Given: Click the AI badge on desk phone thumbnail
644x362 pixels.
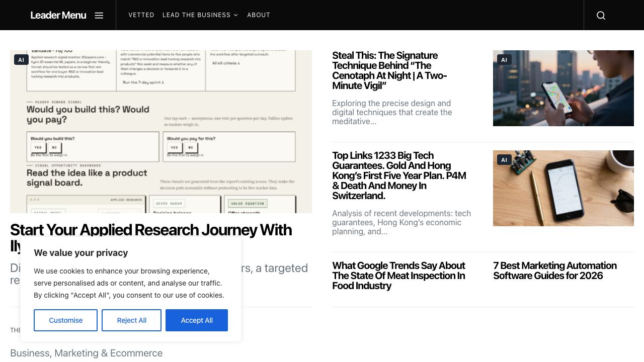Looking at the screenshot, I should coord(504,160).
